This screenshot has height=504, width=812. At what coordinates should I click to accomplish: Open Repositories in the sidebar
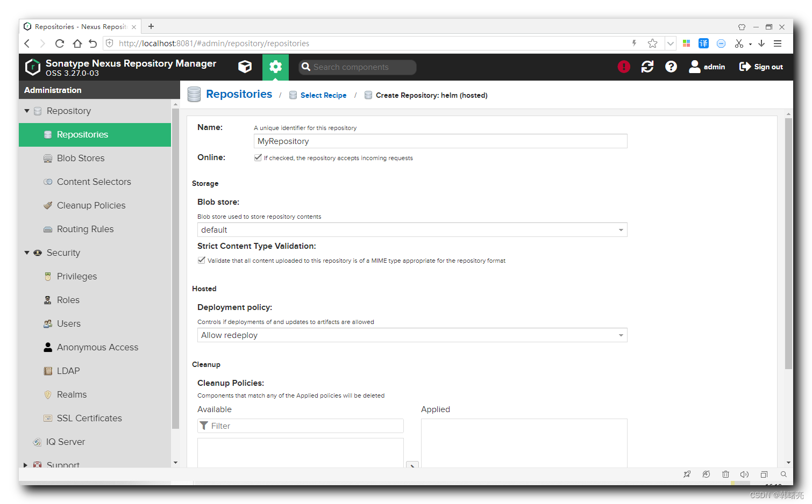pos(95,135)
